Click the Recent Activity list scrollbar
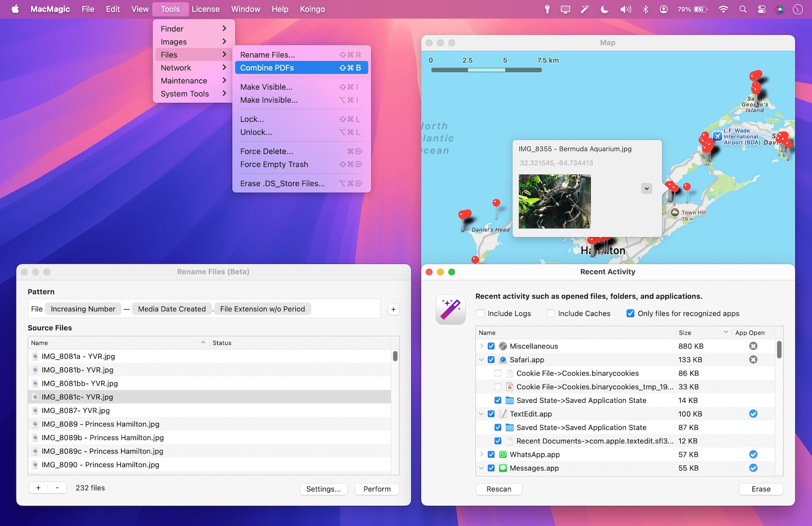Screen dimensions: 812x526 (779, 350)
